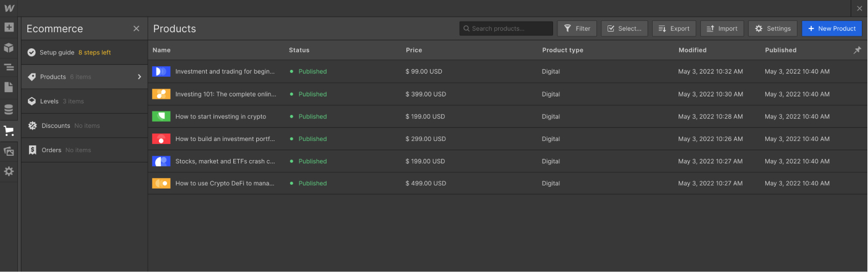This screenshot has width=868, height=272.
Task: Open the Select... products button
Action: (x=625, y=28)
